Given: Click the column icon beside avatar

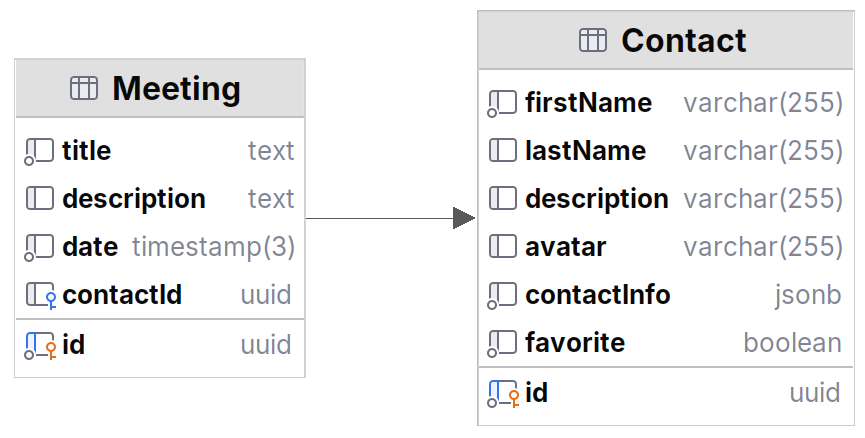Looking at the screenshot, I should 502,247.
